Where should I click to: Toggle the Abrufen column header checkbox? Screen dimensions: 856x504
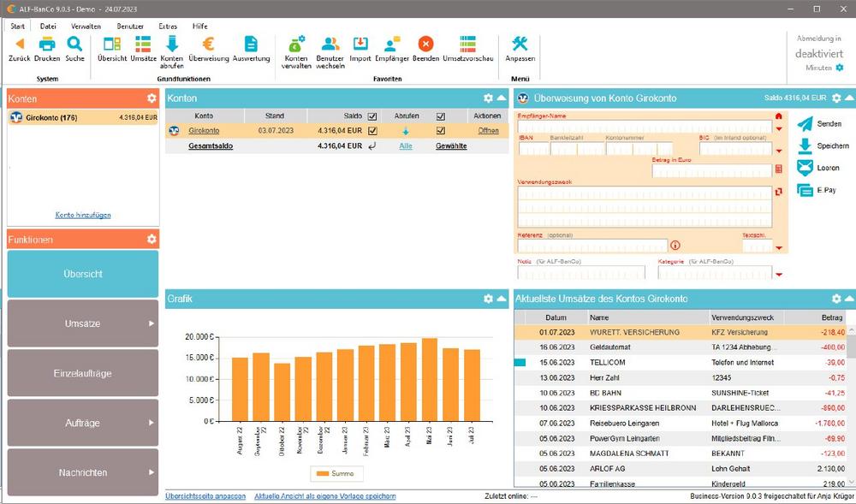[x=440, y=116]
